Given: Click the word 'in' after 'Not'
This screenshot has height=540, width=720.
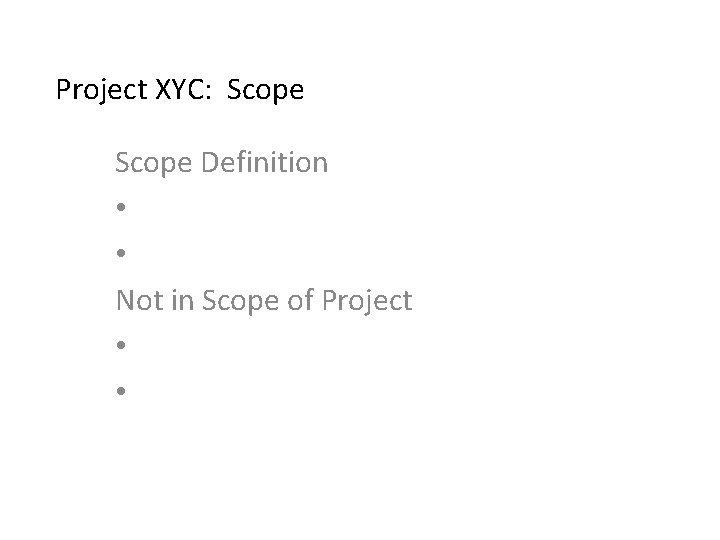Looking at the screenshot, I should tap(181, 299).
